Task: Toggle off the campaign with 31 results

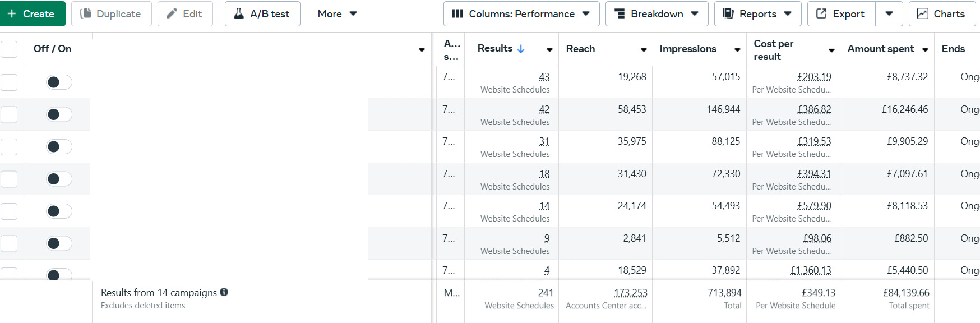Action: coord(59,147)
